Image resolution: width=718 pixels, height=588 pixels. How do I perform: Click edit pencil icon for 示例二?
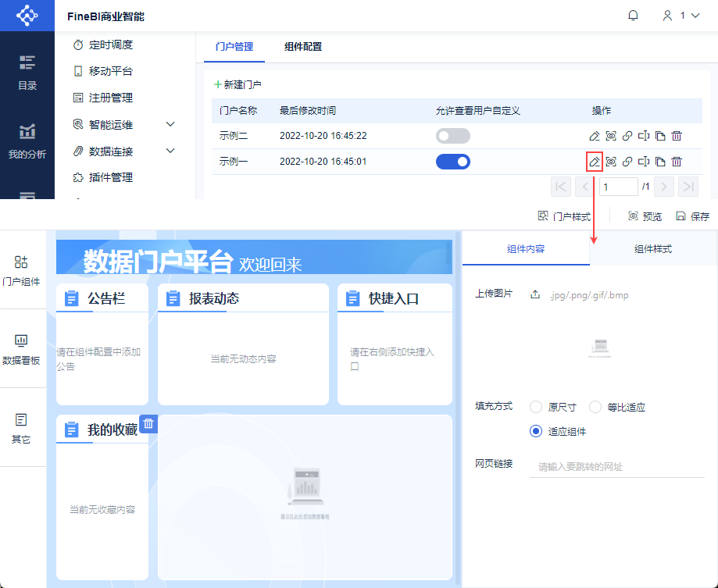(595, 136)
